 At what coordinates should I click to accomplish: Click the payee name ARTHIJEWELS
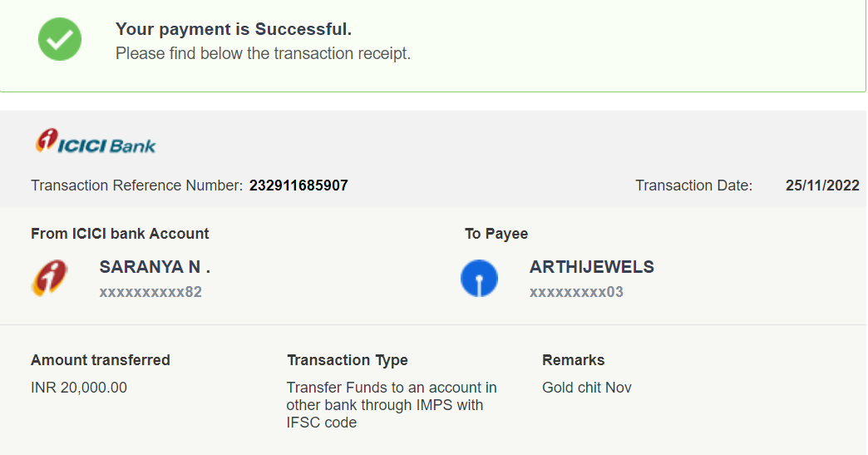592,267
